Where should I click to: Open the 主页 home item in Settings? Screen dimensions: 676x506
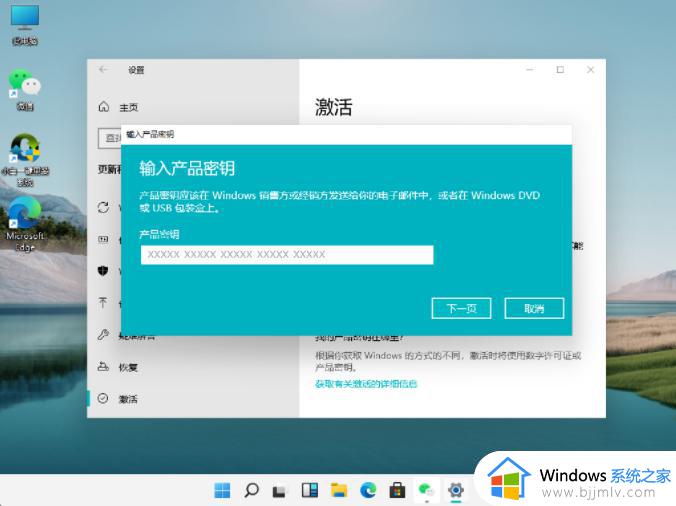(128, 107)
